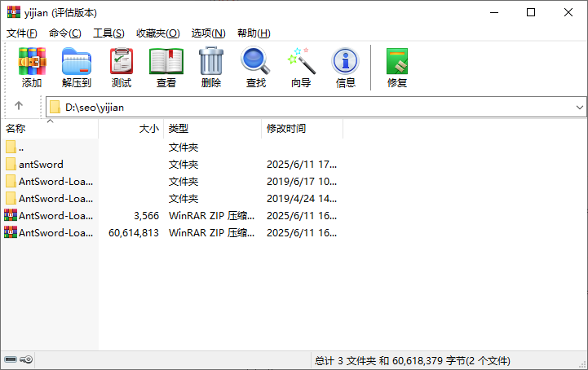Sort by the 修改时间 column header

(302, 129)
